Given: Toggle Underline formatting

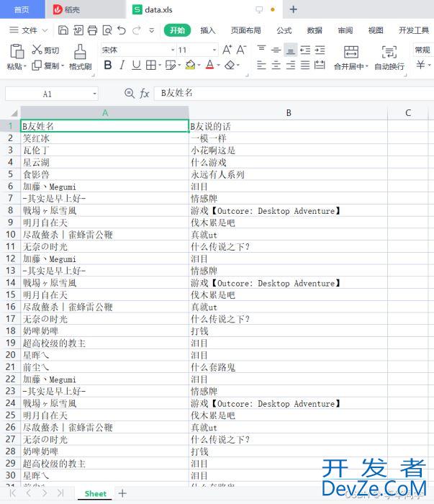Looking at the screenshot, I should 136,66.
